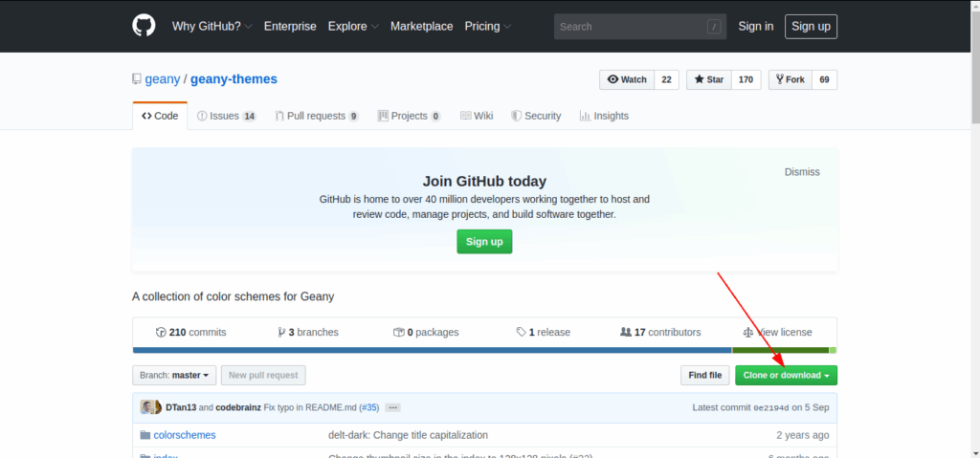This screenshot has width=980, height=458.
Task: Open the Why GitHub? dropdown menu
Action: 212,26
